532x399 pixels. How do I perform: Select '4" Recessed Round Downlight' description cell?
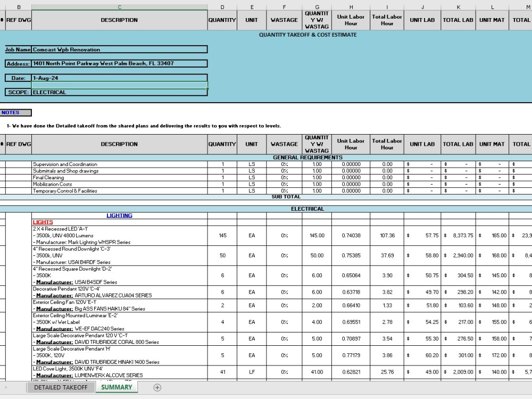119,255
